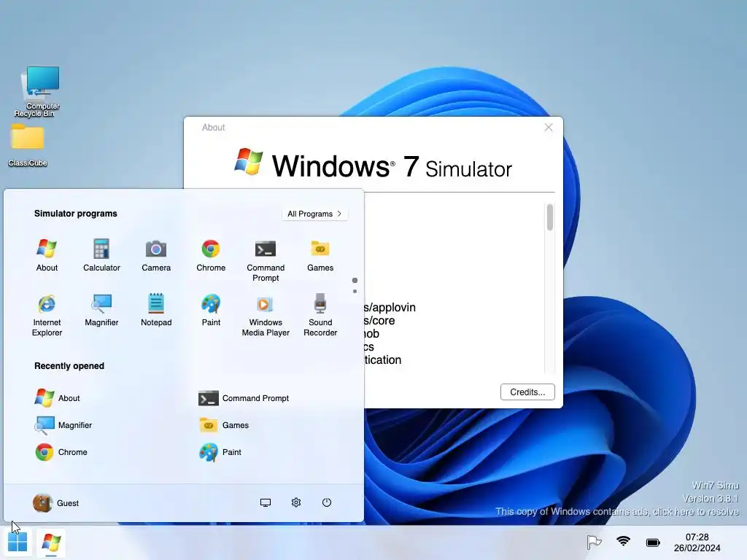Image resolution: width=747 pixels, height=560 pixels.
Task: Launch Chrome from Simulator programs grid
Action: [x=211, y=255]
